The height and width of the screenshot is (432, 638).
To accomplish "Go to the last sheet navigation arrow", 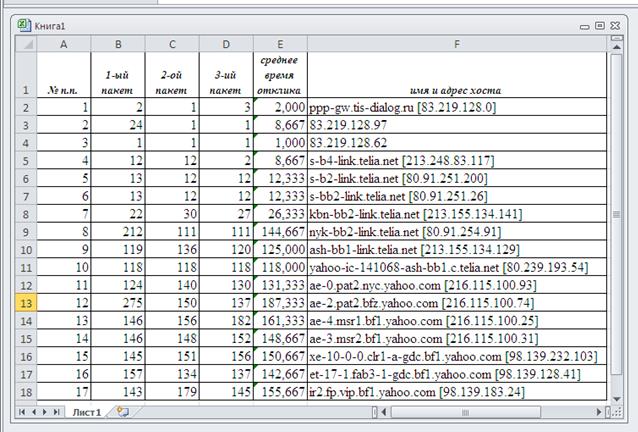I will (57, 412).
